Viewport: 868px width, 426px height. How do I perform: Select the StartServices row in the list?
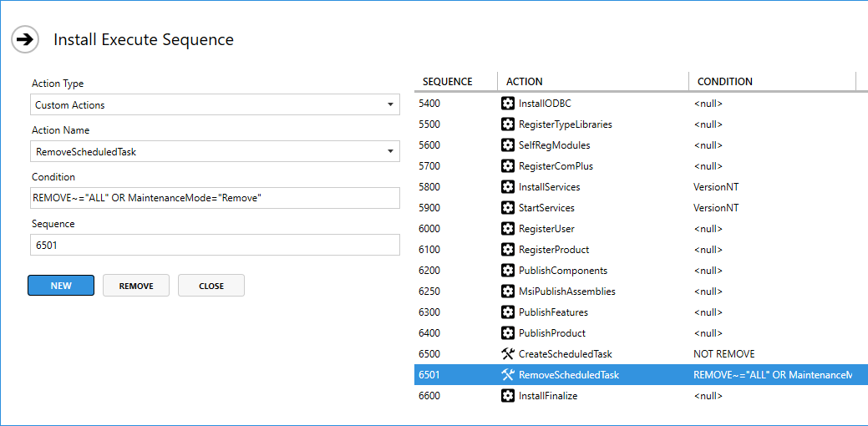pyautogui.click(x=546, y=208)
